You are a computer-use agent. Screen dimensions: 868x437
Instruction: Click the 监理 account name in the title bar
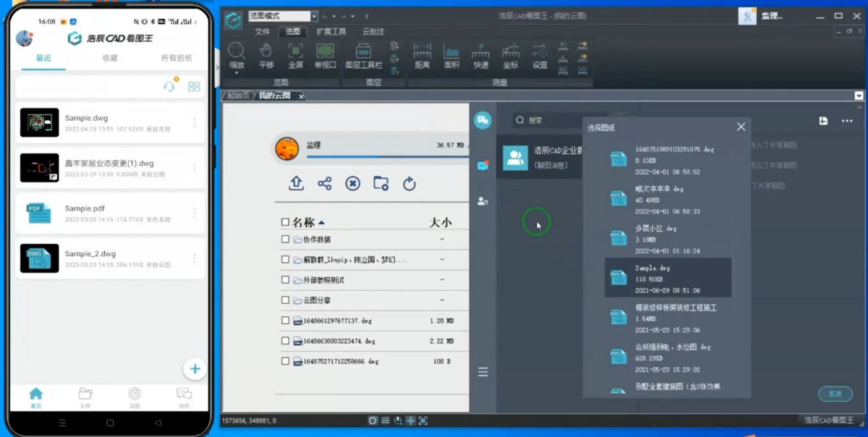pyautogui.click(x=773, y=16)
